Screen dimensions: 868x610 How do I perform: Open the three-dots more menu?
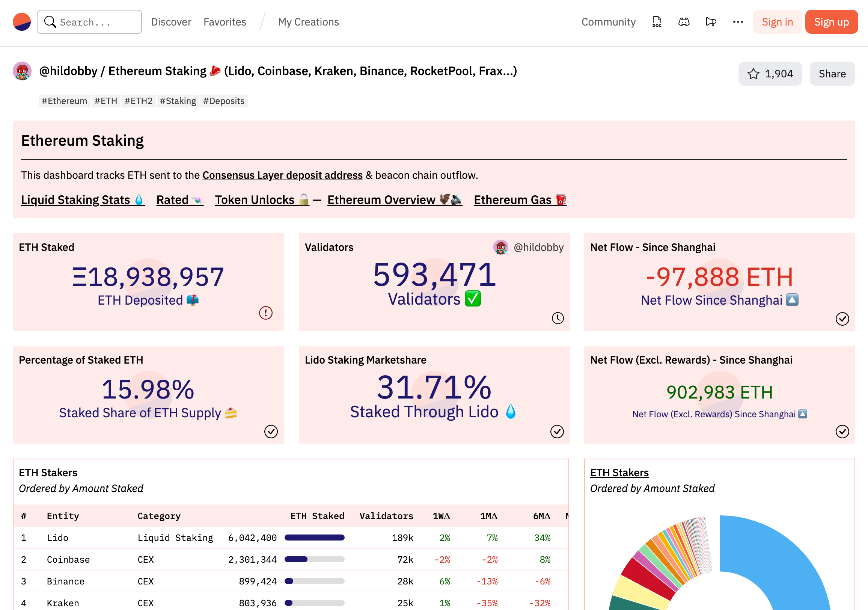coord(738,22)
